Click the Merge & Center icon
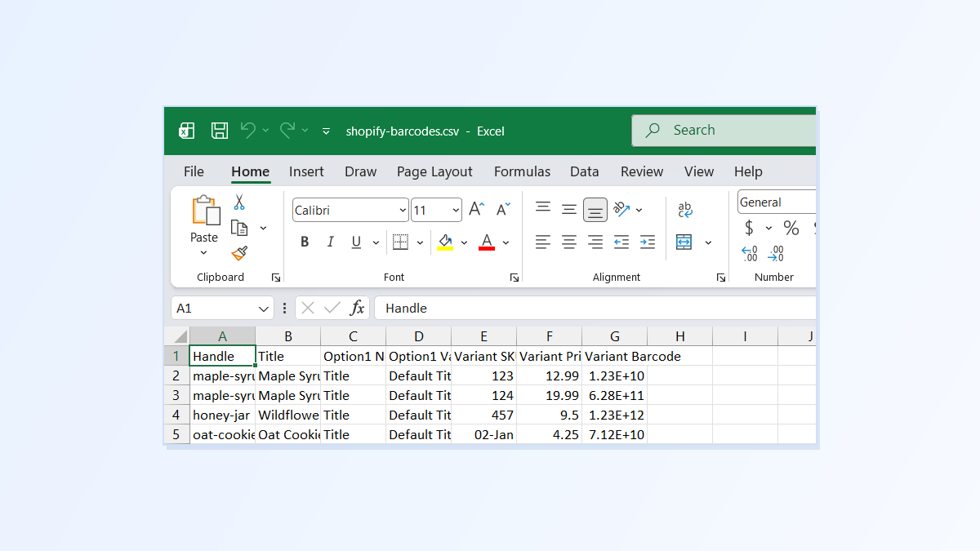980x551 pixels. tap(684, 242)
